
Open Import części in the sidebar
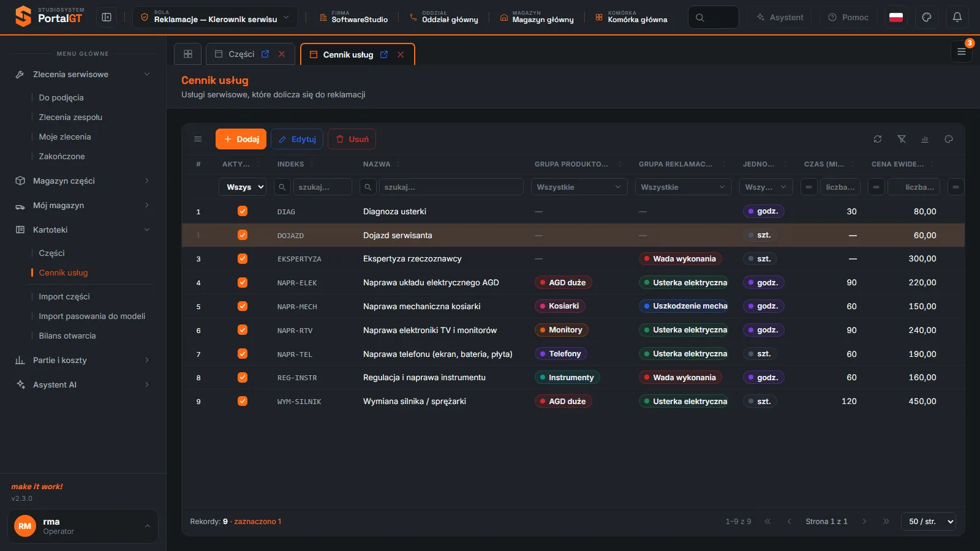pyautogui.click(x=64, y=296)
